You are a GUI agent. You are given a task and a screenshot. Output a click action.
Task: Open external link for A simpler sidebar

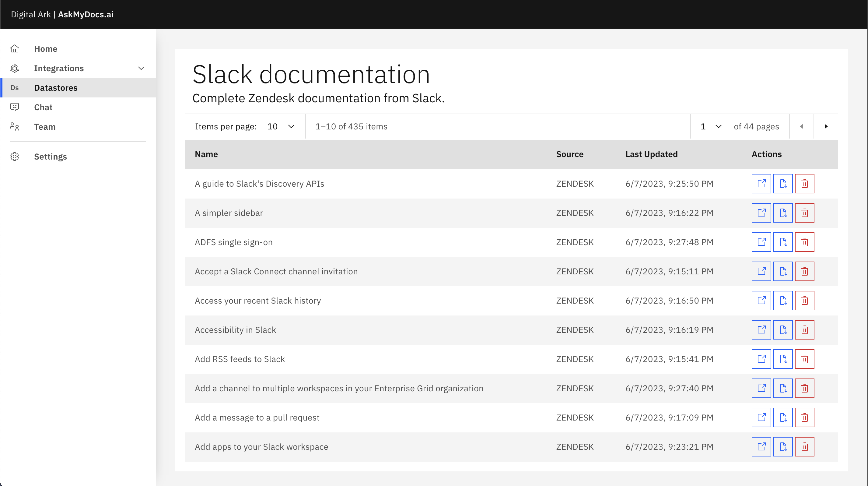click(761, 213)
